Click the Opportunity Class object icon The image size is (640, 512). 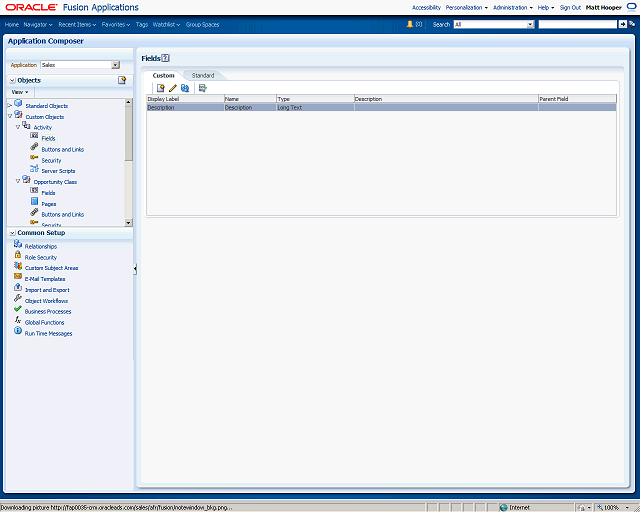pos(26,179)
